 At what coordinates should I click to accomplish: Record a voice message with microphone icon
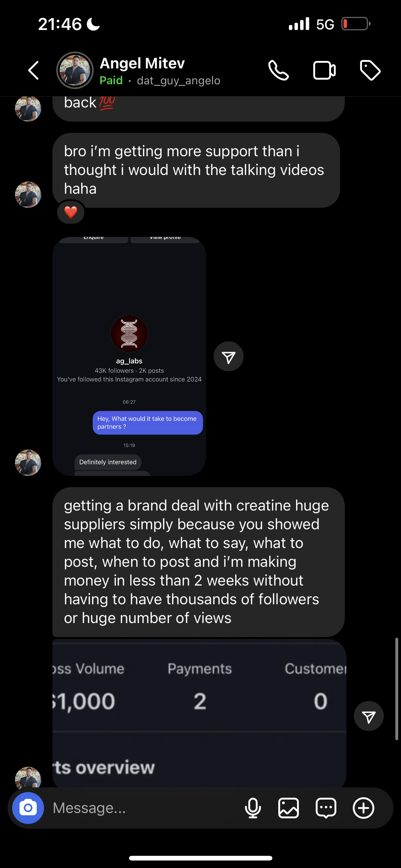tap(253, 808)
